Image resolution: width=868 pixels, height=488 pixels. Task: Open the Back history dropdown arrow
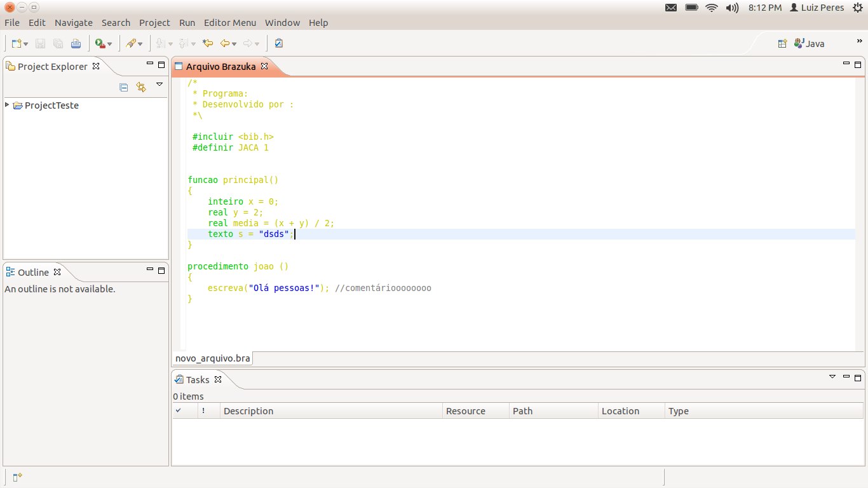click(234, 44)
